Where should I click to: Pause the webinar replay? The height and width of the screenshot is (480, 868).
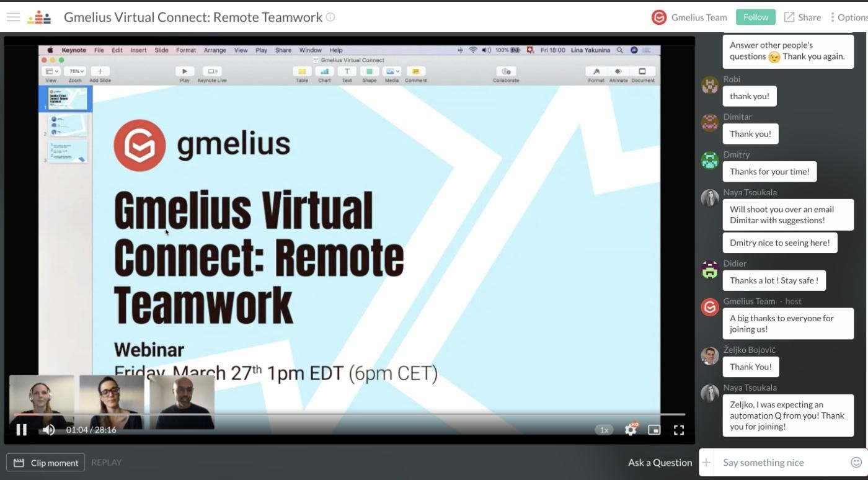pyautogui.click(x=21, y=430)
